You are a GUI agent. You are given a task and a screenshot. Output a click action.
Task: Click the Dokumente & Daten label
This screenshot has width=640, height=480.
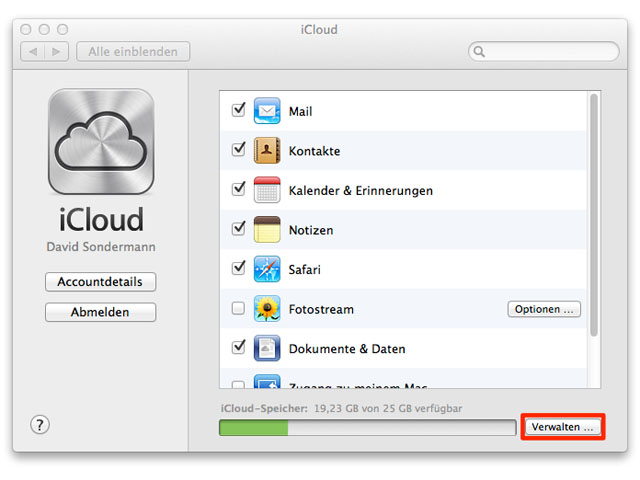[x=347, y=349]
